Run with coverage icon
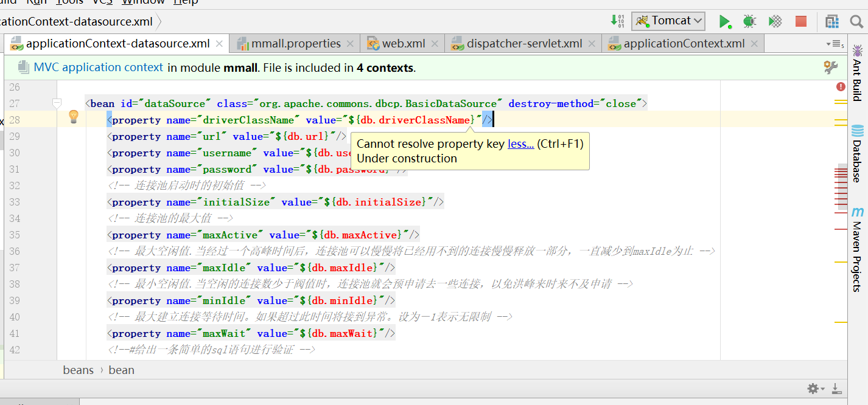Image resolution: width=868 pixels, height=405 pixels. pyautogui.click(x=775, y=21)
